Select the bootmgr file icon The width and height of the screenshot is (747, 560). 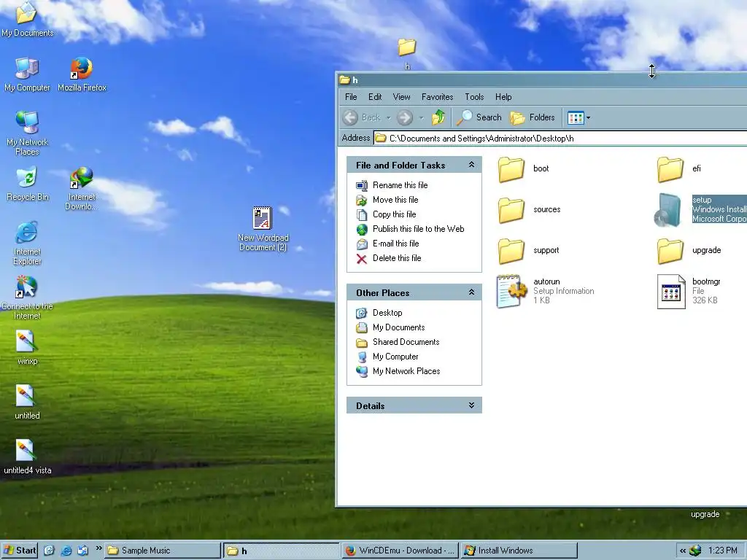tap(671, 292)
